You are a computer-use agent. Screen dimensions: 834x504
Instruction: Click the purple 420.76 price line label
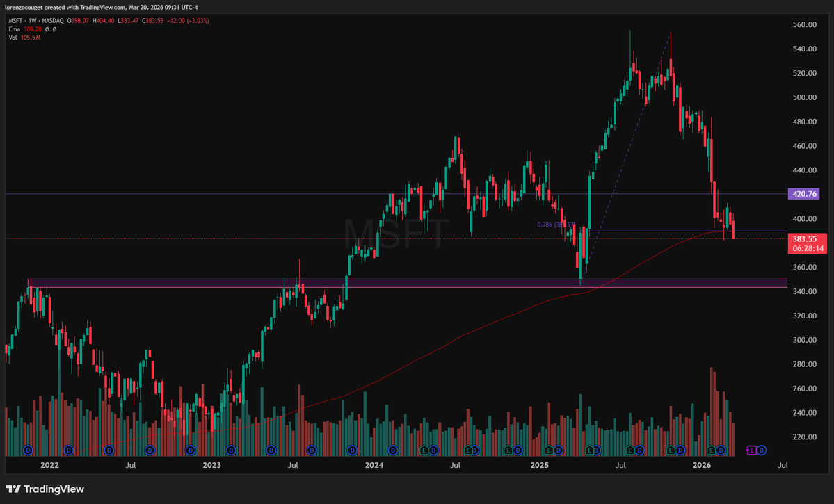(x=803, y=194)
